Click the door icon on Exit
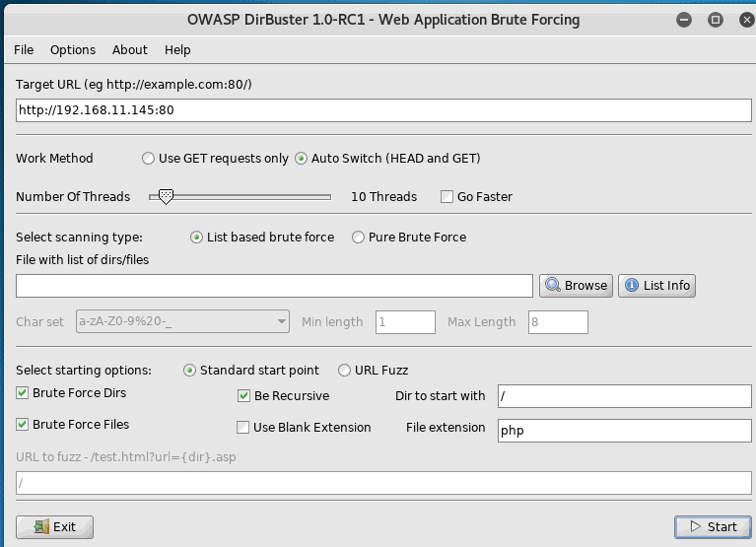 41,526
